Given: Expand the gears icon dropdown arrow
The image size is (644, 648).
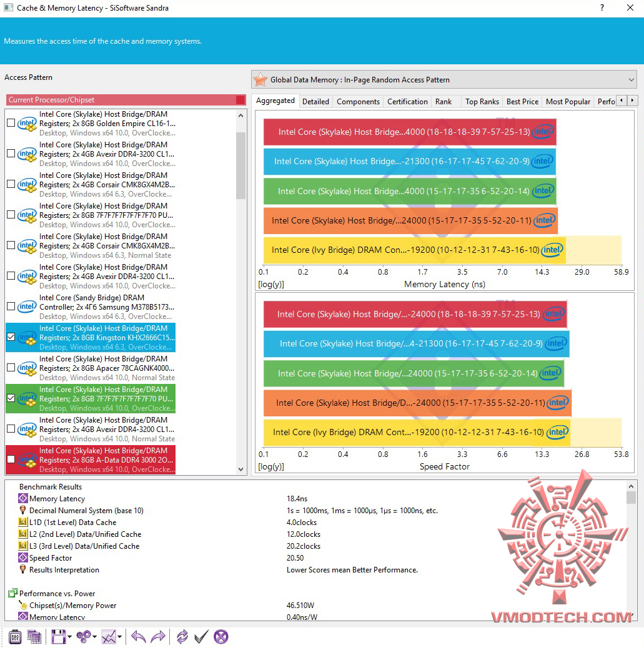Looking at the screenshot, I should pyautogui.click(x=95, y=637).
